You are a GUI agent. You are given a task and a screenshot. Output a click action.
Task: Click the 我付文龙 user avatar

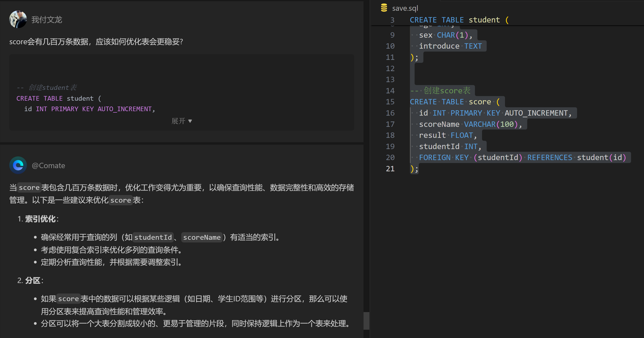coord(18,19)
